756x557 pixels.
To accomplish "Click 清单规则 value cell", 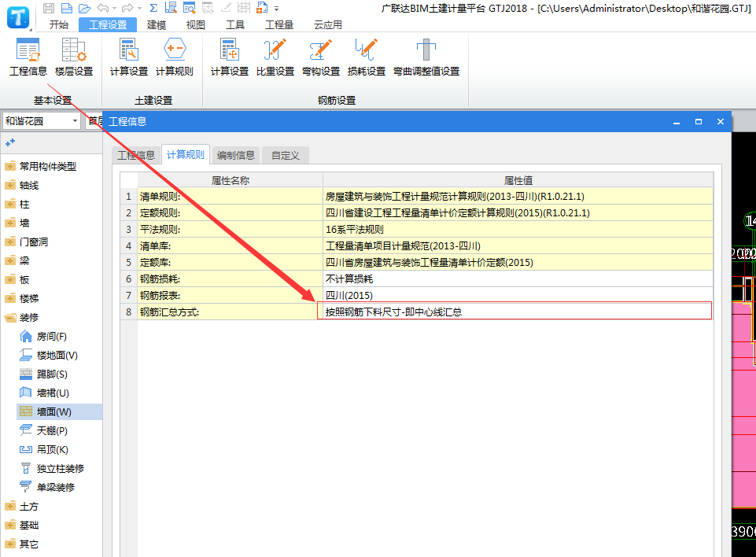I will [x=518, y=196].
